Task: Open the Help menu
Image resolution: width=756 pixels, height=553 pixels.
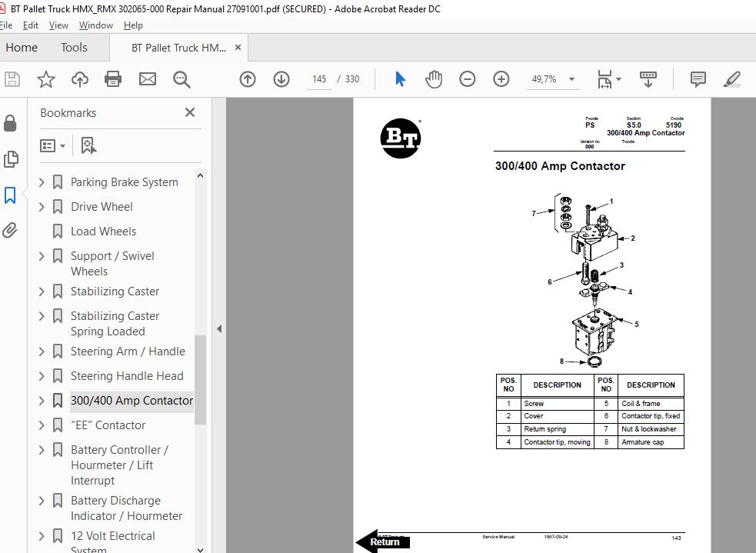Action: click(133, 25)
